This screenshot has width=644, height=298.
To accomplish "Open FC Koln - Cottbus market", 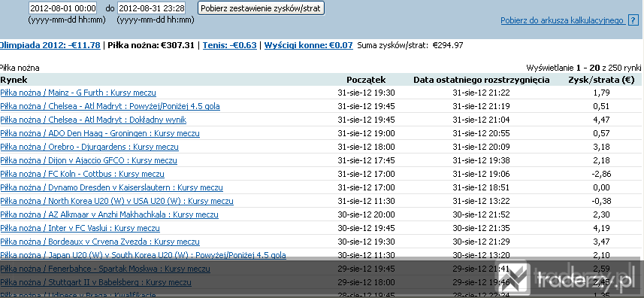I will [82, 175].
